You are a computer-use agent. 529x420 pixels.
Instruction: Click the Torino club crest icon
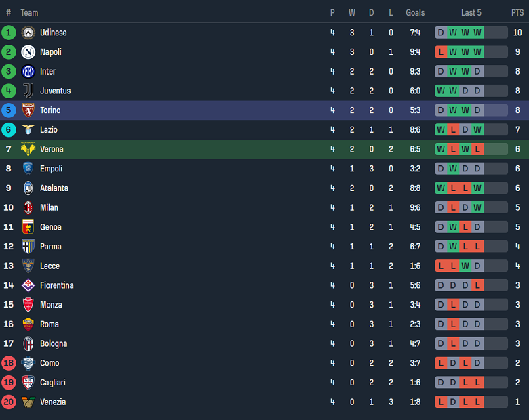28,110
